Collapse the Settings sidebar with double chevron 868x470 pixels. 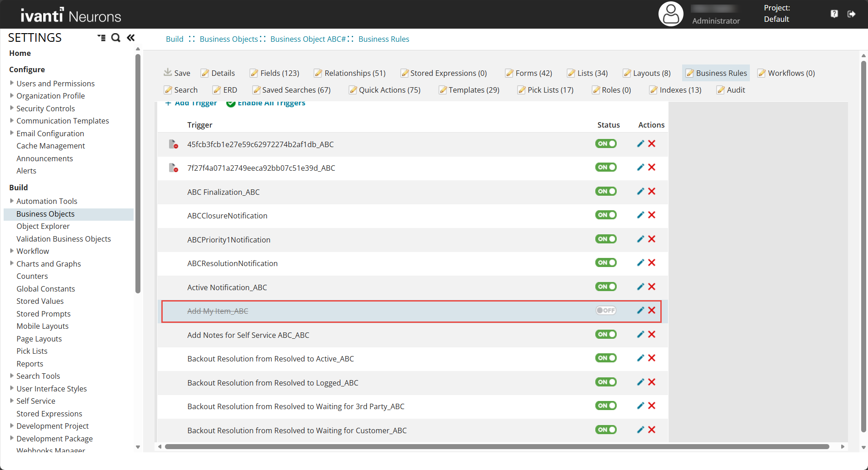[x=131, y=38]
